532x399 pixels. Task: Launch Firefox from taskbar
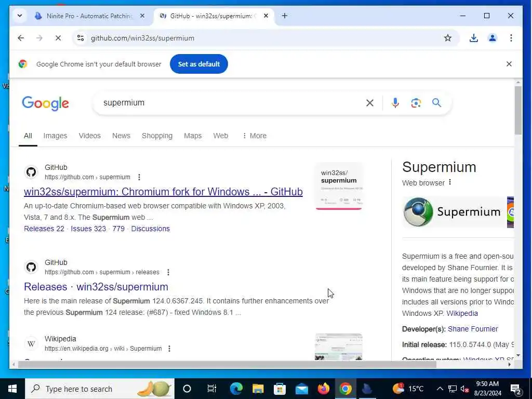[x=323, y=389]
